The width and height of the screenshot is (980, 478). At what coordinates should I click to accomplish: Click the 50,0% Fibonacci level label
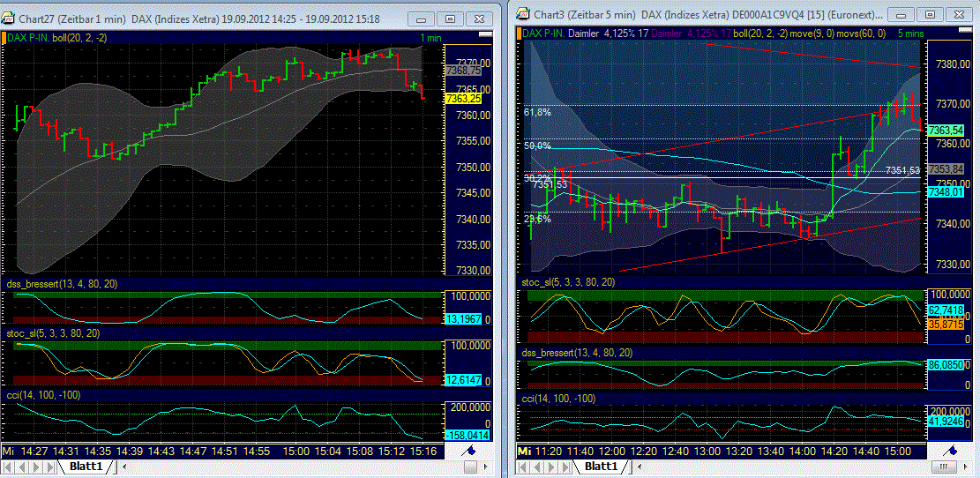coord(537,146)
